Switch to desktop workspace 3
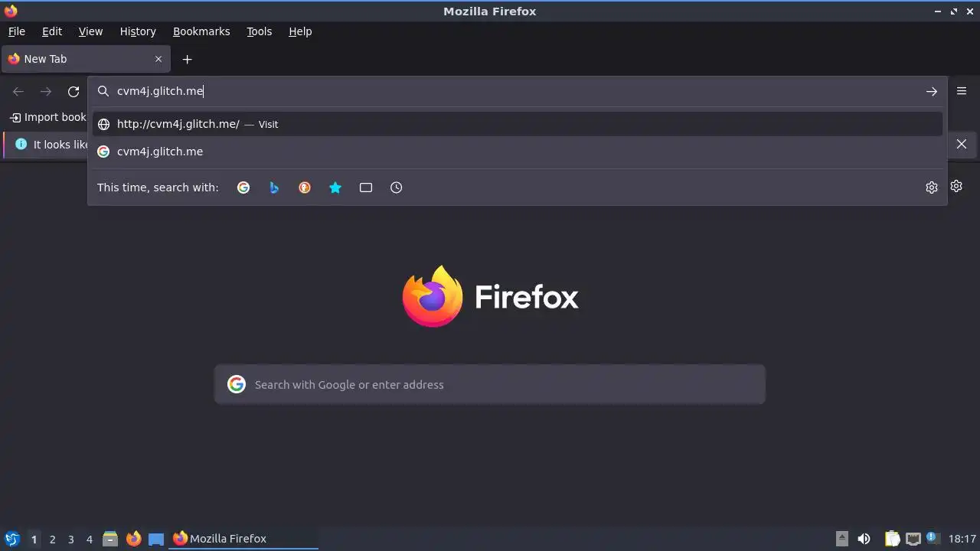980x551 pixels. (x=70, y=539)
